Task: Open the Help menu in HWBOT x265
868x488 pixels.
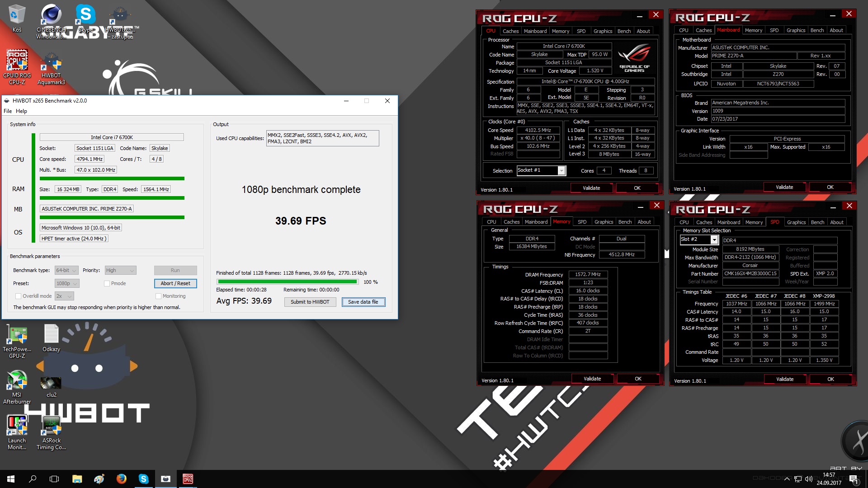Action: 21,111
